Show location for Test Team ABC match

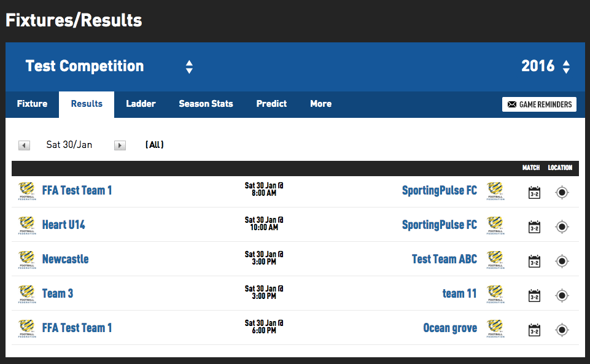pos(561,261)
